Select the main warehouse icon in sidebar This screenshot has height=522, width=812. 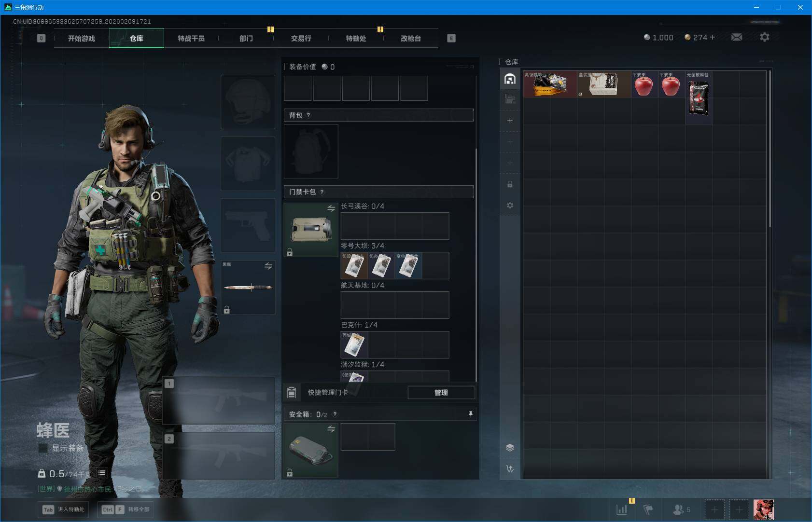point(510,79)
